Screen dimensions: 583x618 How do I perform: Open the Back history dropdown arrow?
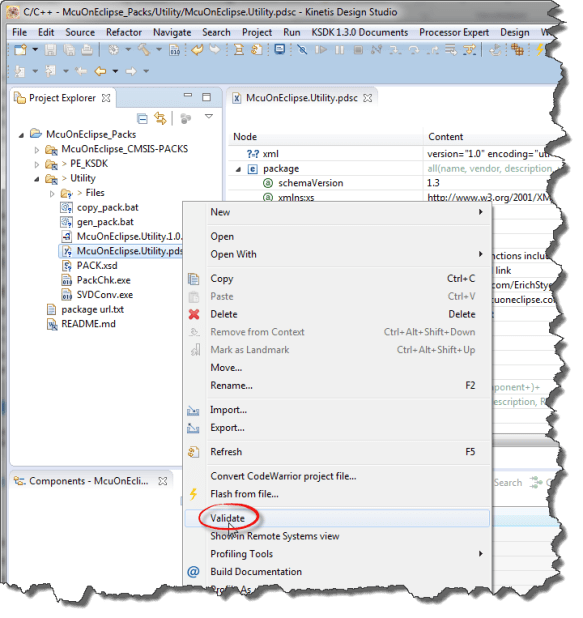coord(115,71)
